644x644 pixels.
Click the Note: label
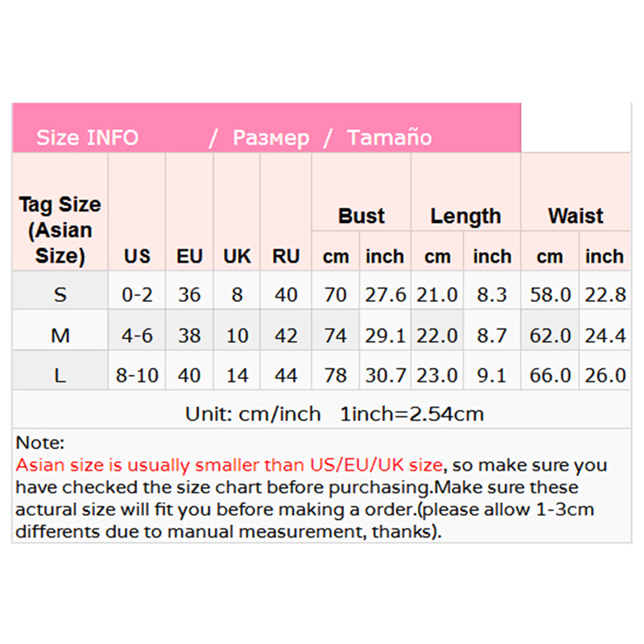pyautogui.click(x=39, y=443)
